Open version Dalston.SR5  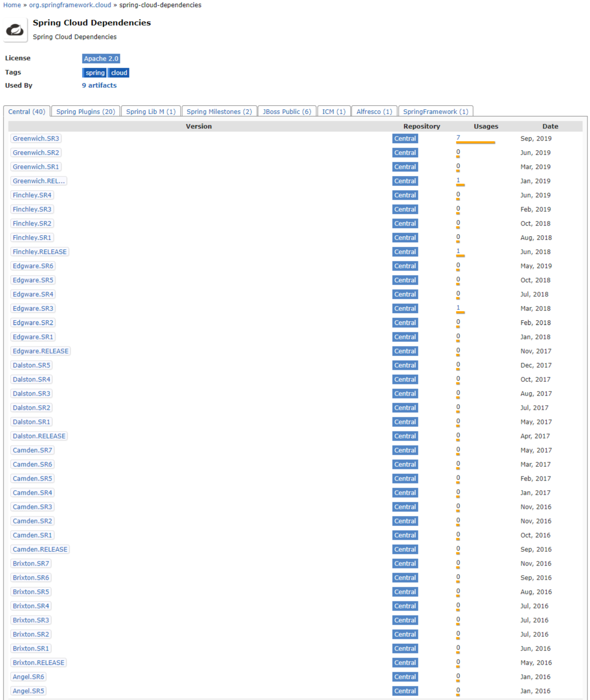point(31,365)
